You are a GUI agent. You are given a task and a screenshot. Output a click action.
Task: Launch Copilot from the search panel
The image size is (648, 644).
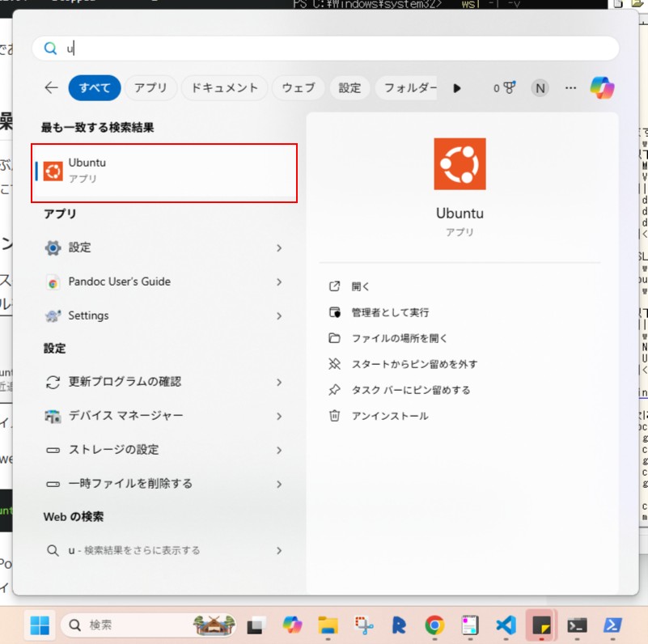click(602, 87)
